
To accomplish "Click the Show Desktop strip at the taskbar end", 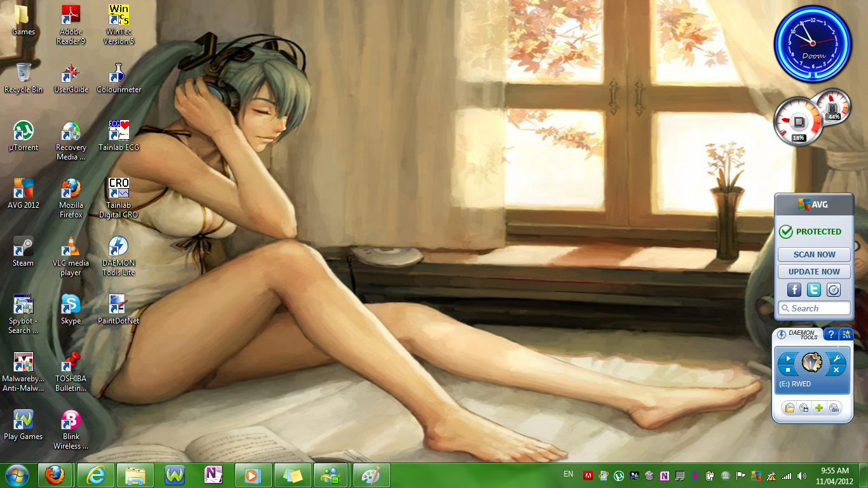I will [x=864, y=475].
